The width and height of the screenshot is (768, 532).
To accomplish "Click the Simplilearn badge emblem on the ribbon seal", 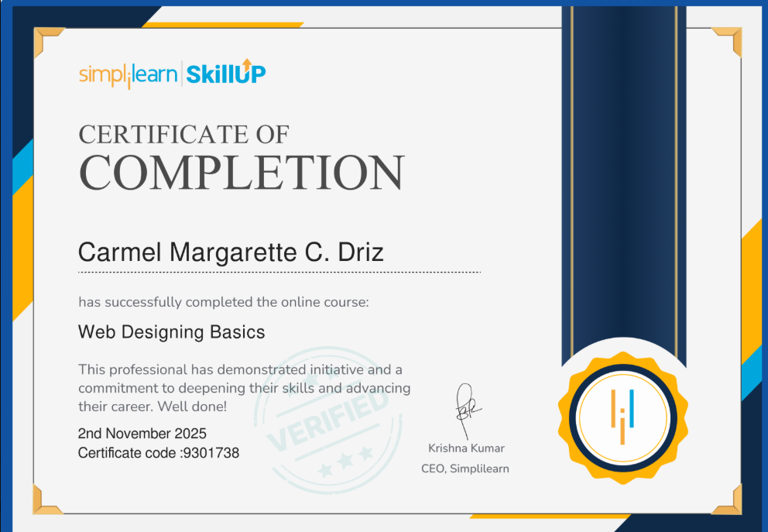I will pyautogui.click(x=622, y=418).
